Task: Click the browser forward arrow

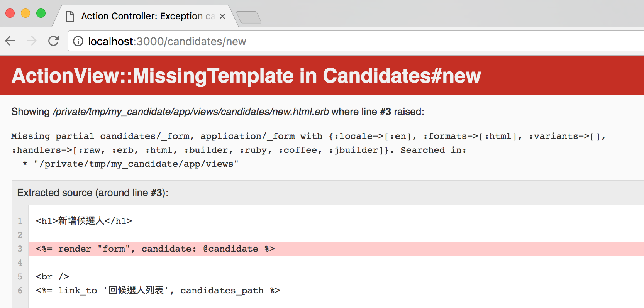Action: (32, 41)
